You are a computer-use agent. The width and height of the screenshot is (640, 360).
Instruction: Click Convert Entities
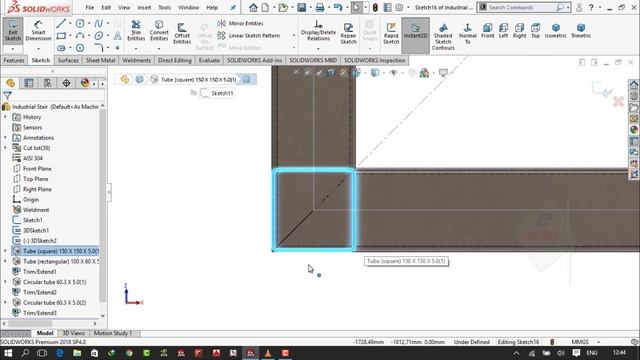[159, 31]
